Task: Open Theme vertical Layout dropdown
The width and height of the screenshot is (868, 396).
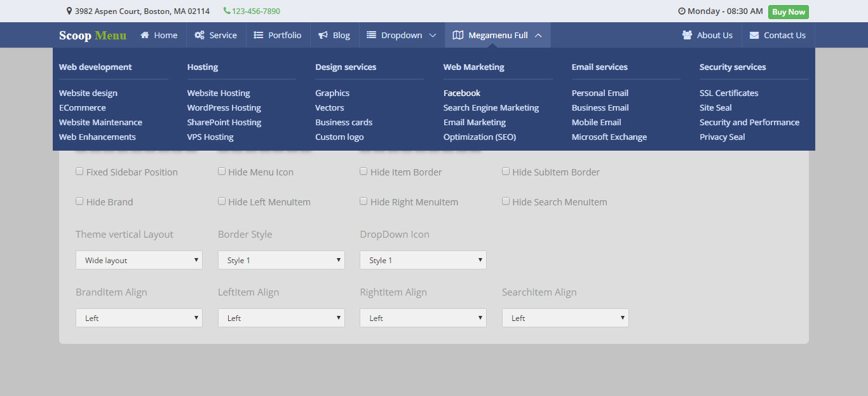Action: pos(139,260)
